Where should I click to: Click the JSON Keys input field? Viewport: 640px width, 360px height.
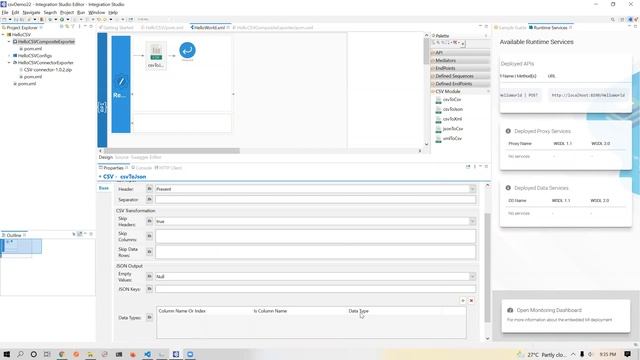[x=315, y=289]
